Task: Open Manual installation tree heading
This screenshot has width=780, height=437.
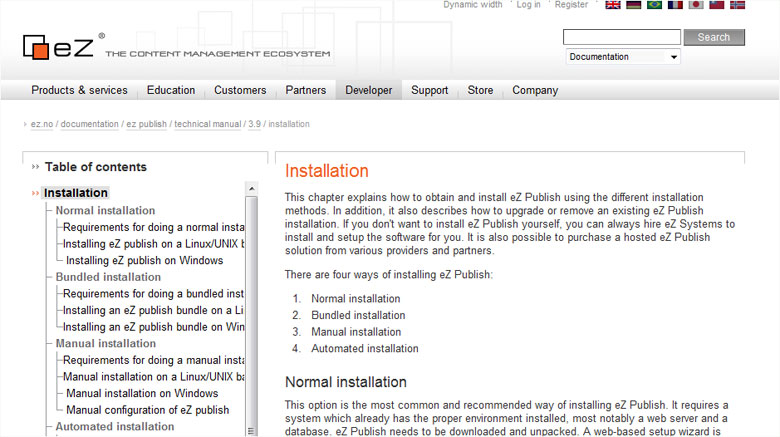Action: pos(106,343)
